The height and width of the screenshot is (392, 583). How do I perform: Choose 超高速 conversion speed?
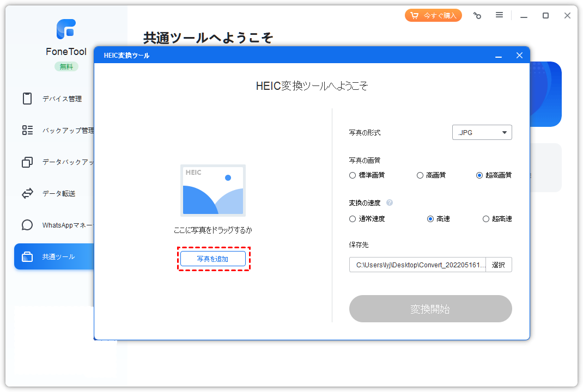pos(486,219)
